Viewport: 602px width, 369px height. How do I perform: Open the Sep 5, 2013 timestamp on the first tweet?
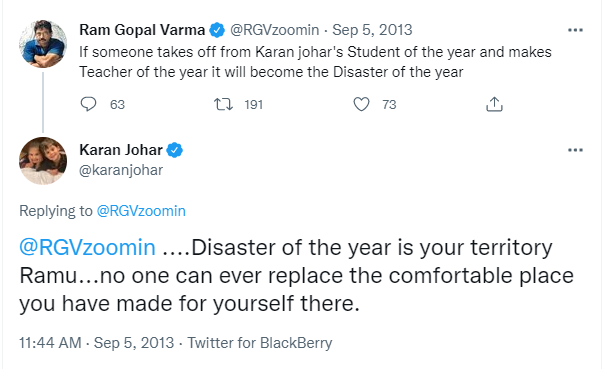click(372, 30)
